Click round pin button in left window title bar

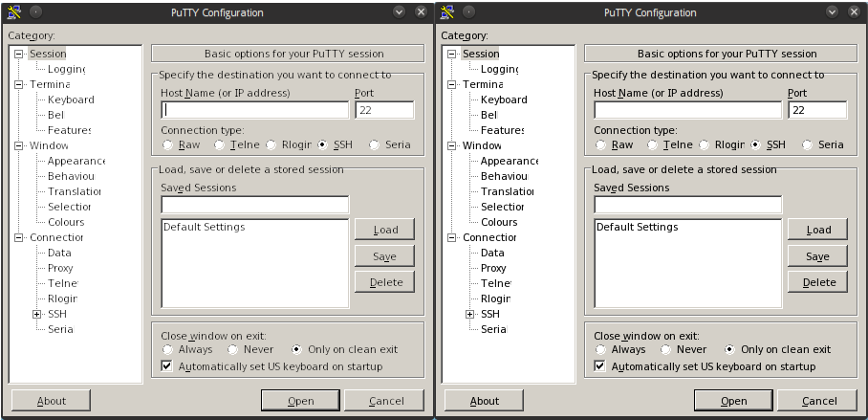(x=35, y=11)
